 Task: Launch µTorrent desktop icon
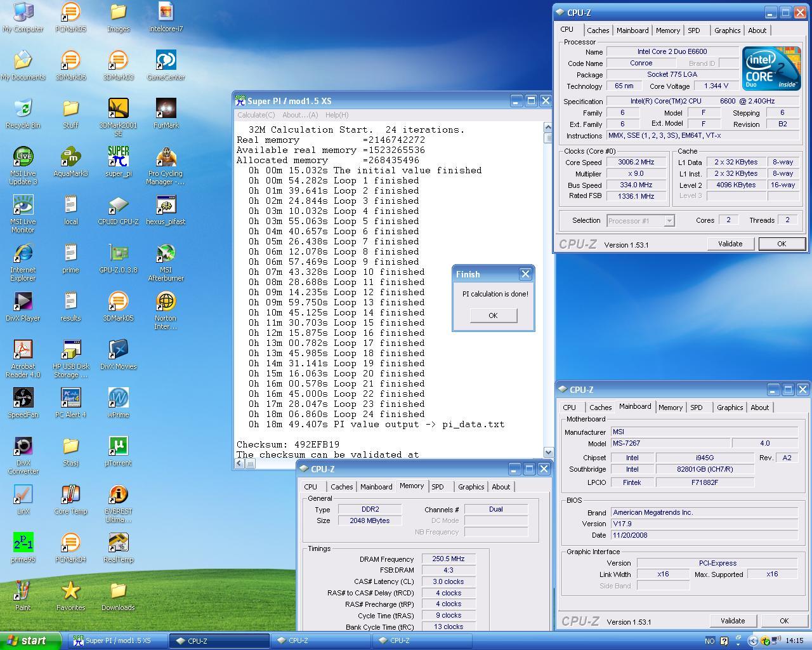click(118, 451)
